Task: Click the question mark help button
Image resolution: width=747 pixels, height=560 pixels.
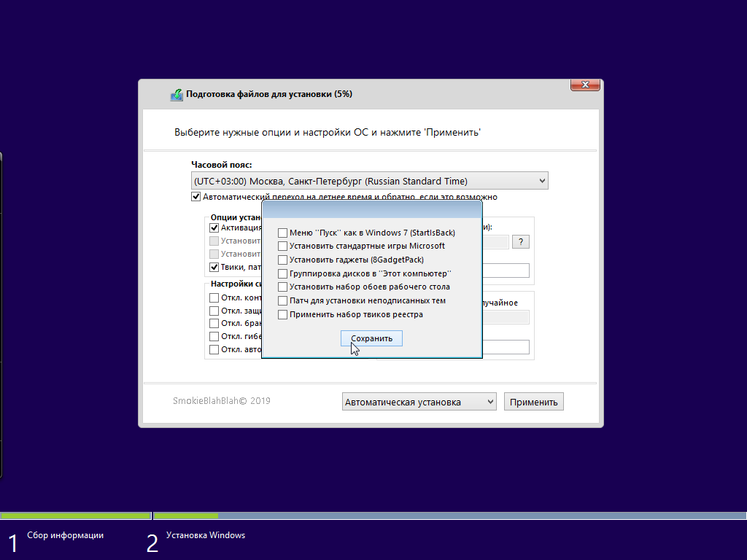Action: [x=520, y=242]
